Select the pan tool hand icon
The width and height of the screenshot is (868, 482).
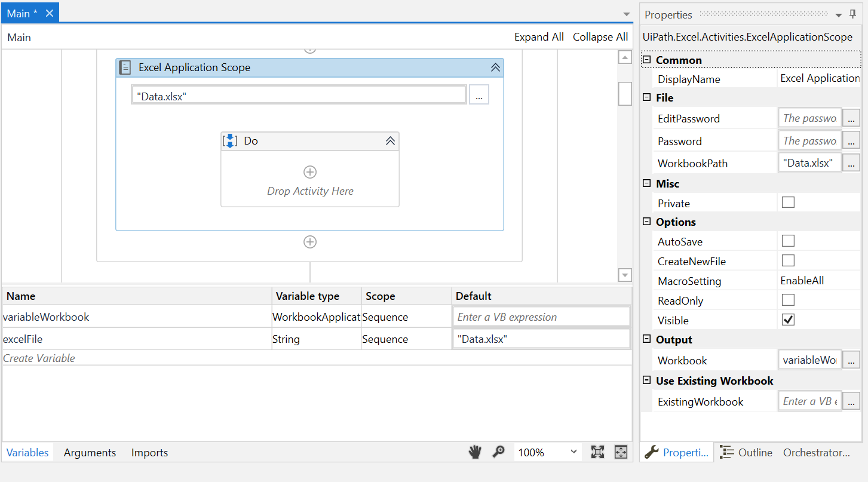pyautogui.click(x=474, y=452)
